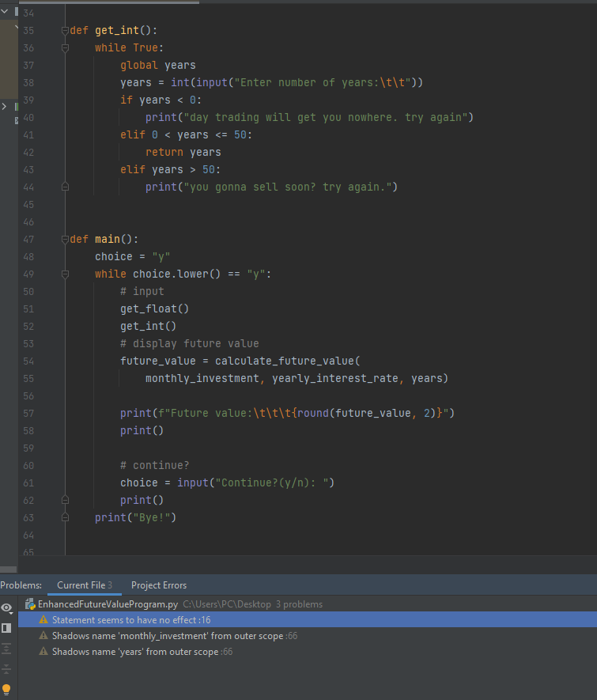Click gutter line number 61
597x700 pixels.
point(28,483)
